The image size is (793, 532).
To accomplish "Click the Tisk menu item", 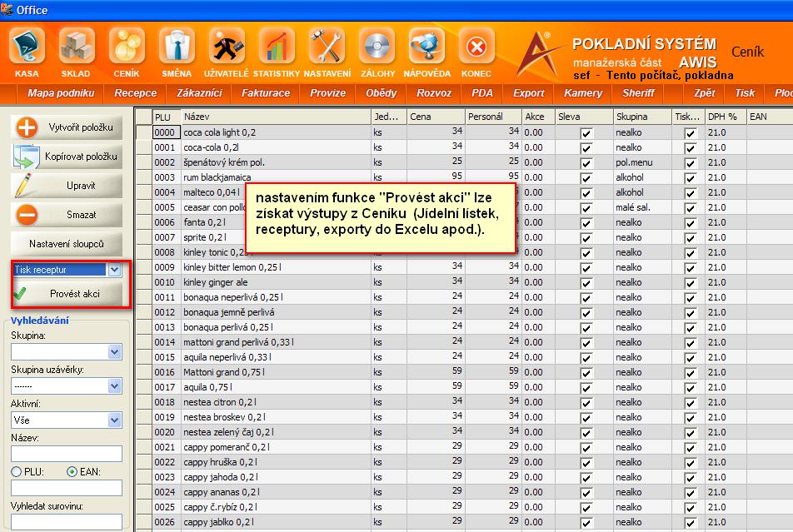I will (x=745, y=93).
